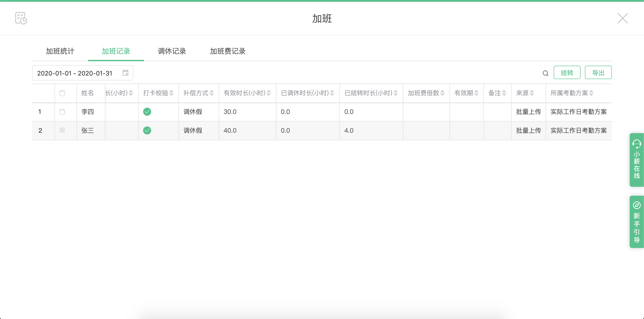Click effective hours value 40.0

coord(230,130)
